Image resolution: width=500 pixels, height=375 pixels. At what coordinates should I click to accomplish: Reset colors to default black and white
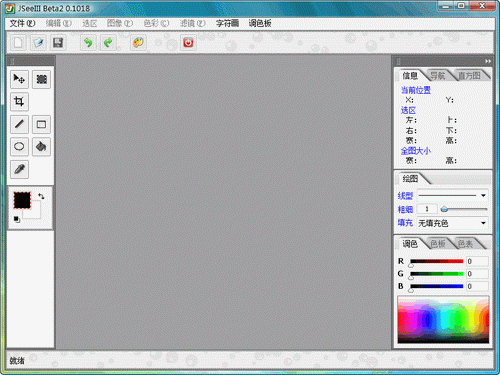pos(17,219)
